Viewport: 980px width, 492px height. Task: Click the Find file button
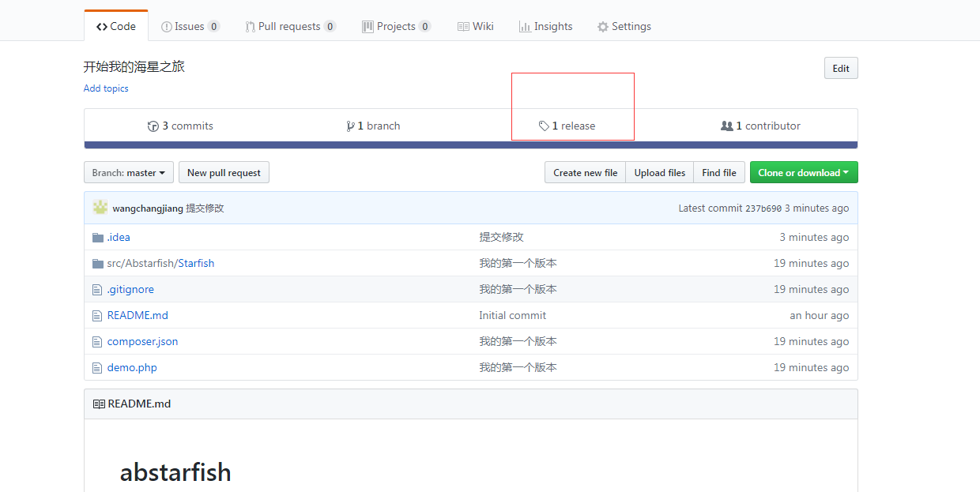(x=719, y=172)
